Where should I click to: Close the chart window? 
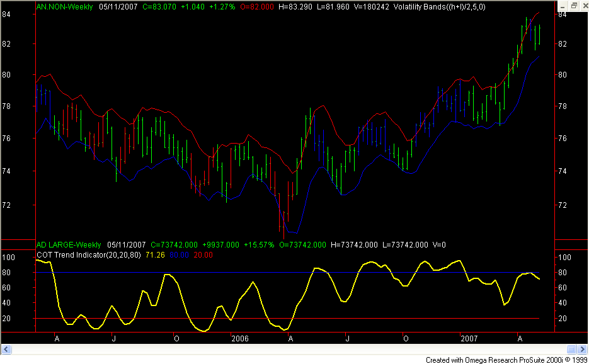[584, 6]
